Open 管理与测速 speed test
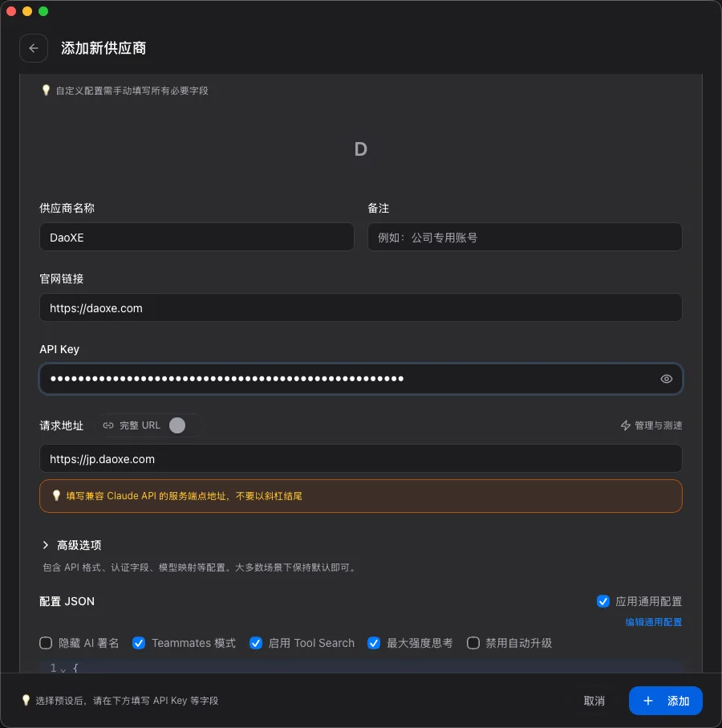The image size is (722, 728). [651, 425]
